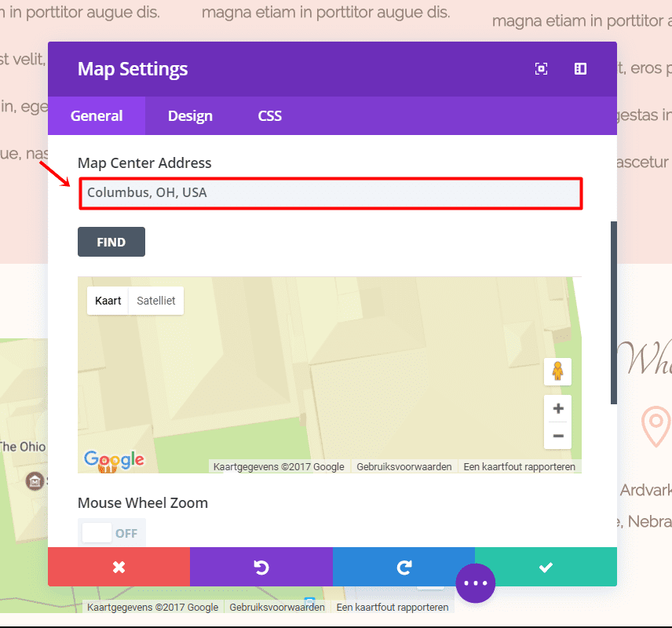Undo the last change
This screenshot has height=628, width=672.
[x=261, y=567]
